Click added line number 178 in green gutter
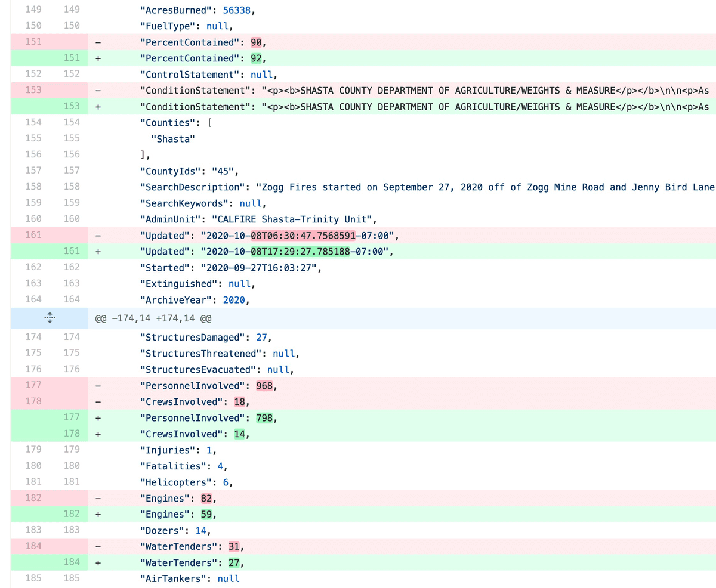716x588 pixels. click(x=72, y=434)
